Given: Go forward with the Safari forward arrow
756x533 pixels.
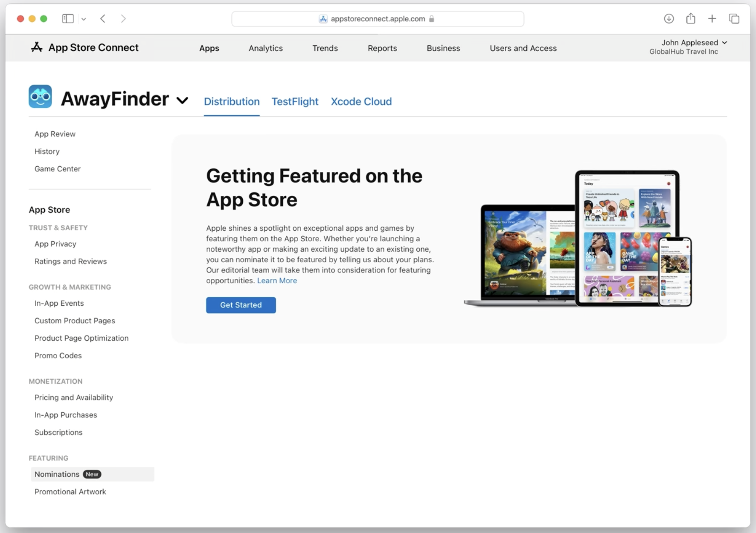Looking at the screenshot, I should click(123, 19).
